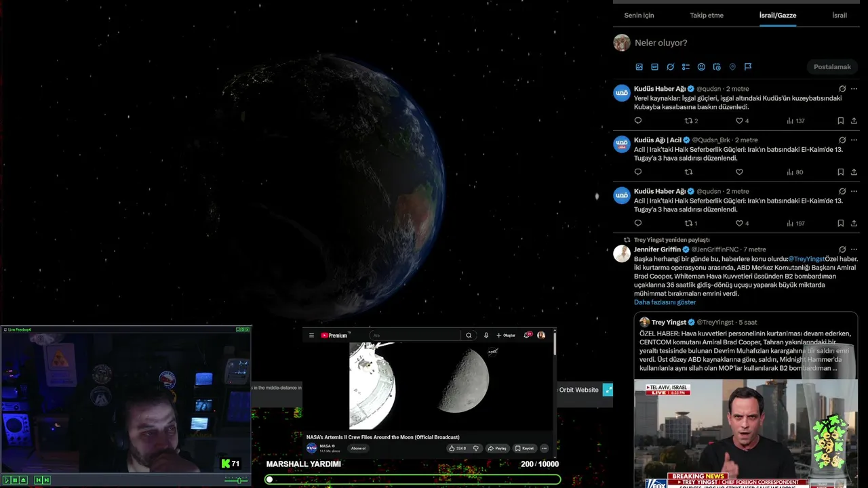
Task: Skip to previous in Live Feed player
Action: 39,480
